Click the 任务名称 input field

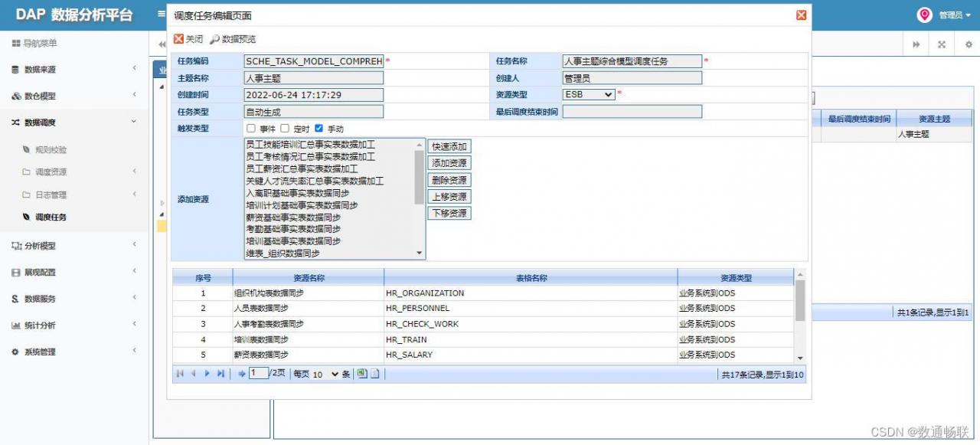632,61
